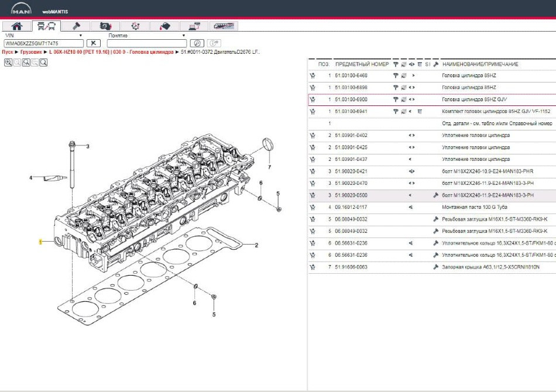Open the home tab
Image resolution: width=556 pixels, height=392 pixels.
[17, 26]
